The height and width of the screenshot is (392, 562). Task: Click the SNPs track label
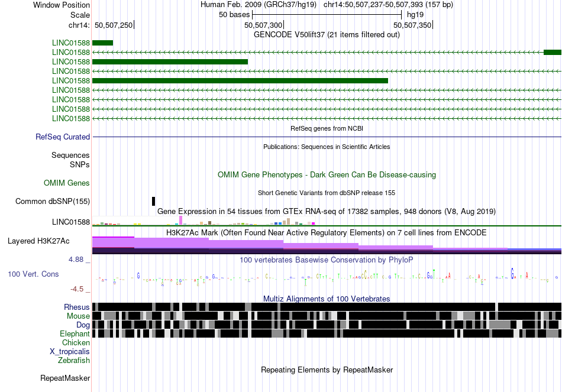[x=80, y=164]
